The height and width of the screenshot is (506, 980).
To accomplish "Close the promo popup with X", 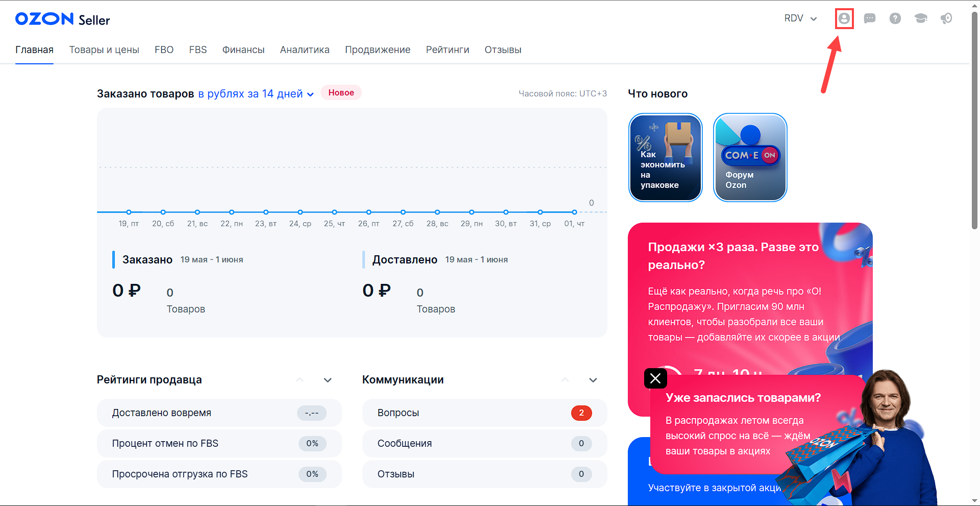I will (655, 378).
